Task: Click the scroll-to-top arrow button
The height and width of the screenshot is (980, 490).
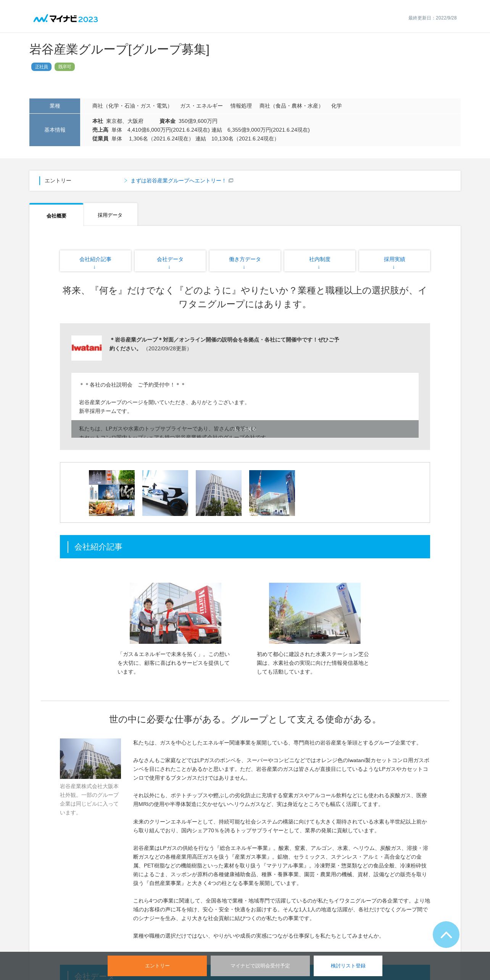Action: [446, 934]
